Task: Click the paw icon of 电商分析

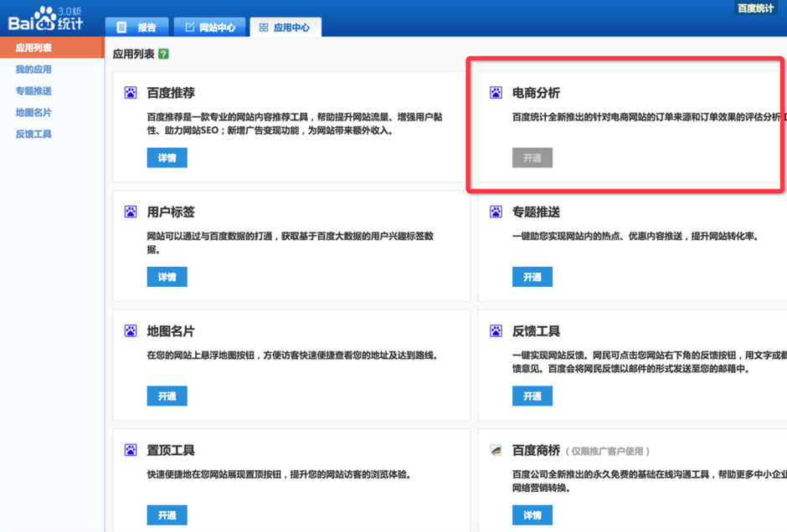Action: [x=496, y=93]
